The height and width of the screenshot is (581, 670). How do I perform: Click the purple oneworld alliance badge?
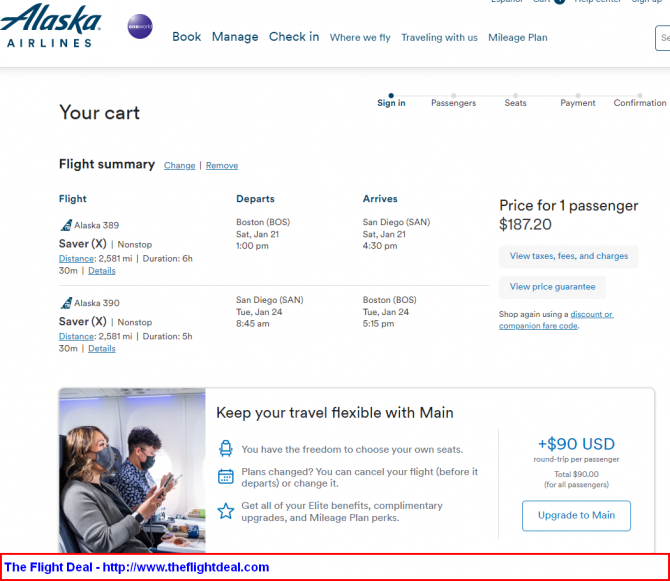coord(140,26)
